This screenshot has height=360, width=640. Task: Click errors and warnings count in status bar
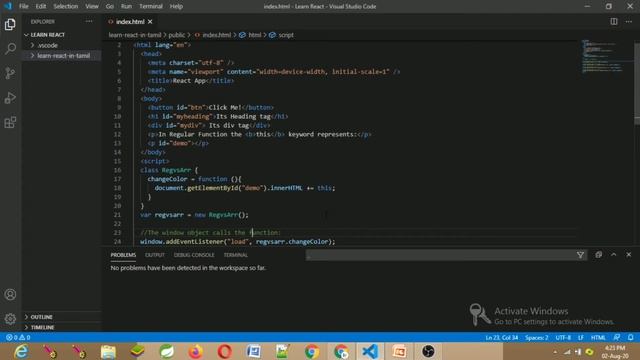tap(18, 338)
